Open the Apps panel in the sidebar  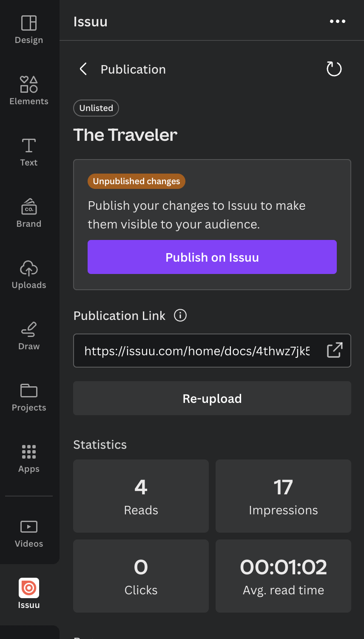click(x=28, y=458)
